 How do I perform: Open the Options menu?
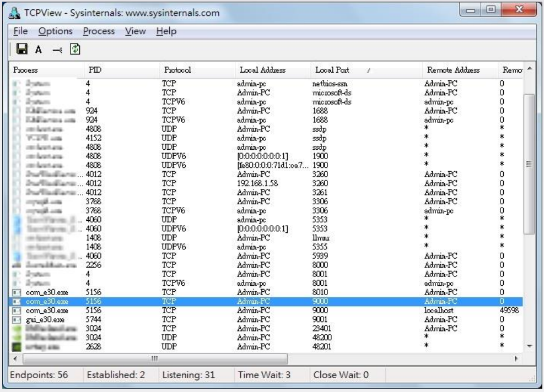(x=56, y=31)
